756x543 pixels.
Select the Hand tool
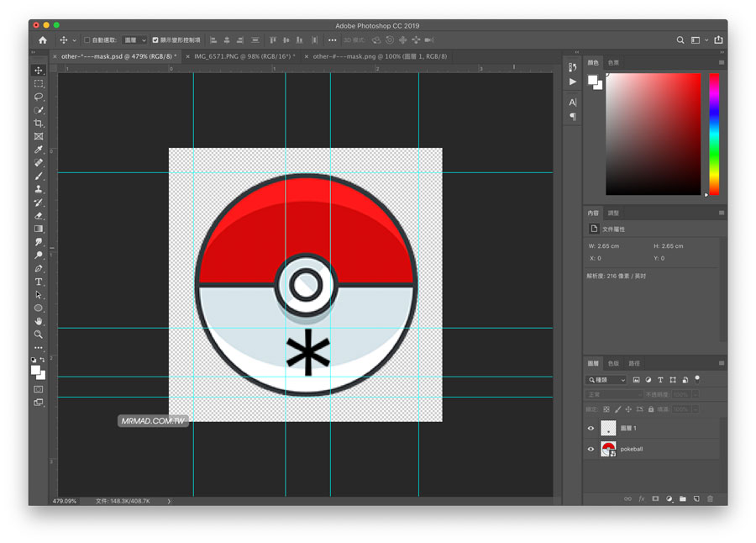pyautogui.click(x=39, y=321)
